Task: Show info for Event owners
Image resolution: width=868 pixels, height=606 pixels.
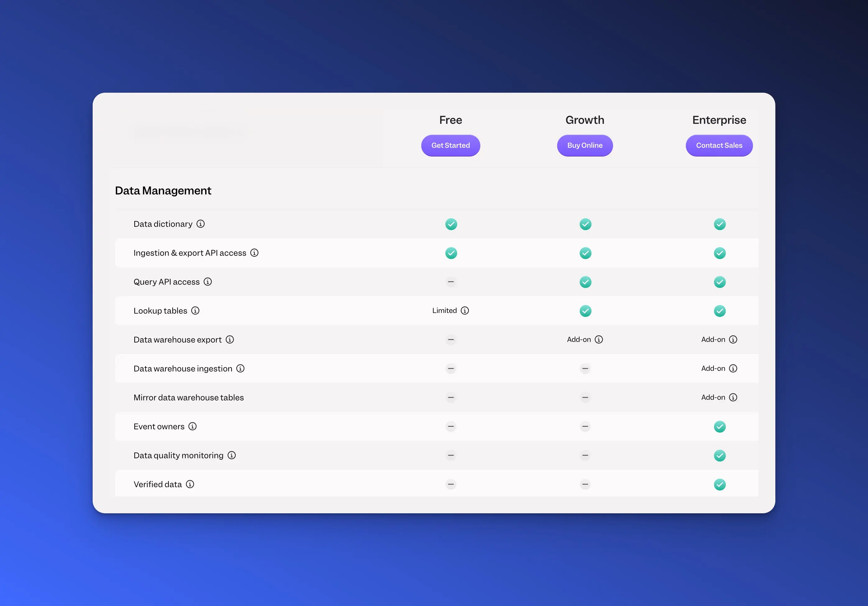Action: [x=192, y=426]
